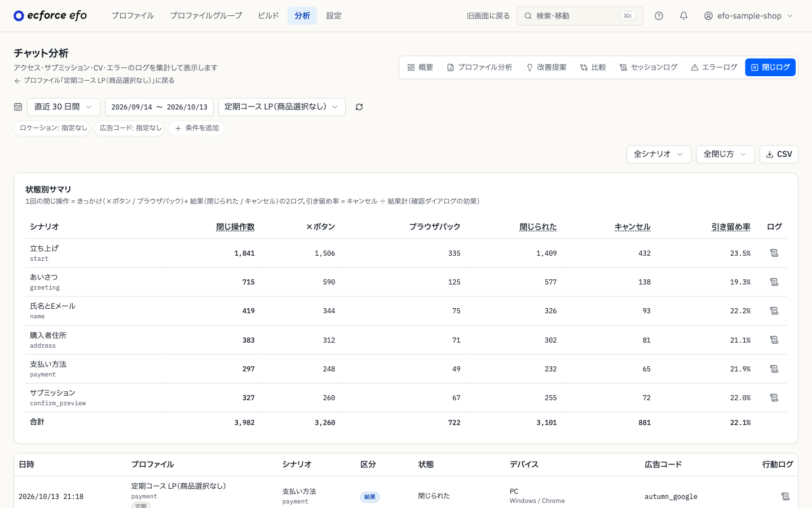Open log icon for 立ち上げ row
This screenshot has width=812, height=508.
click(774, 253)
